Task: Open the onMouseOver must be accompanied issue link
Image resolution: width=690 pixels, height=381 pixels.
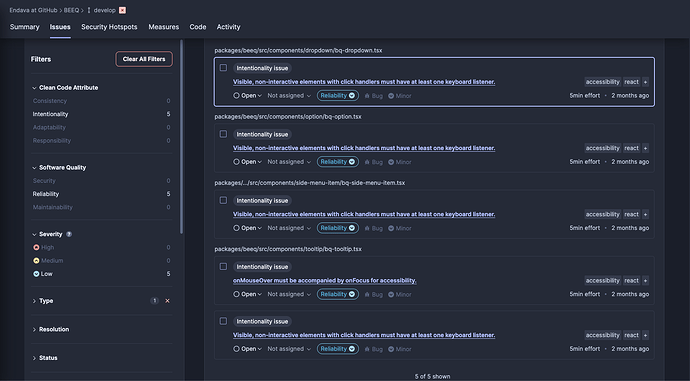Action: point(325,281)
